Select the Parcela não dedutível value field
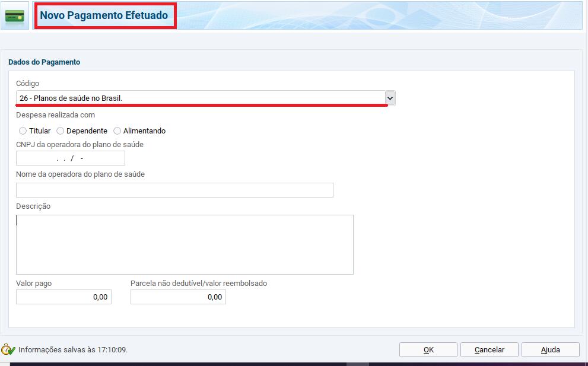588x366 pixels. (178, 297)
